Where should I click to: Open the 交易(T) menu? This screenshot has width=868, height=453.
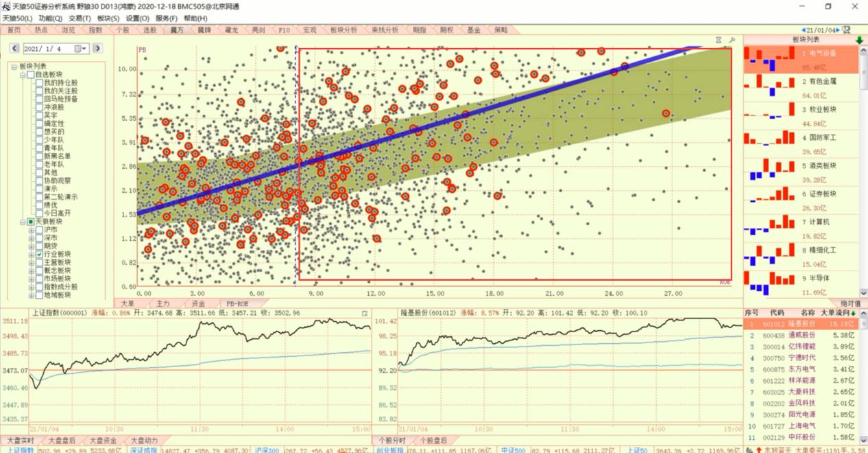tap(80, 19)
